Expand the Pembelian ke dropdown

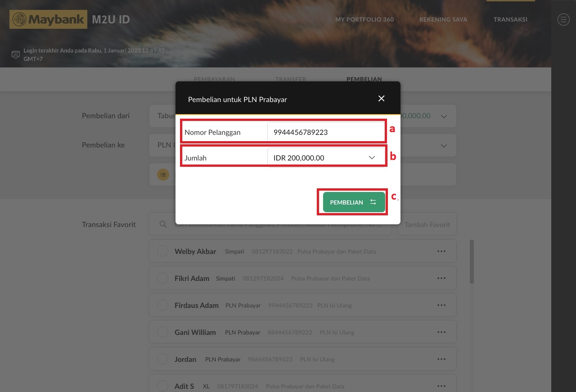point(444,145)
